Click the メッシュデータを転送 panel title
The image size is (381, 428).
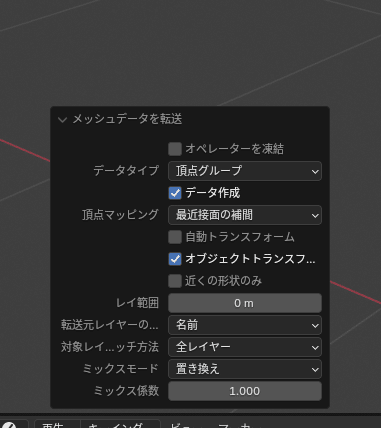pyautogui.click(x=127, y=119)
